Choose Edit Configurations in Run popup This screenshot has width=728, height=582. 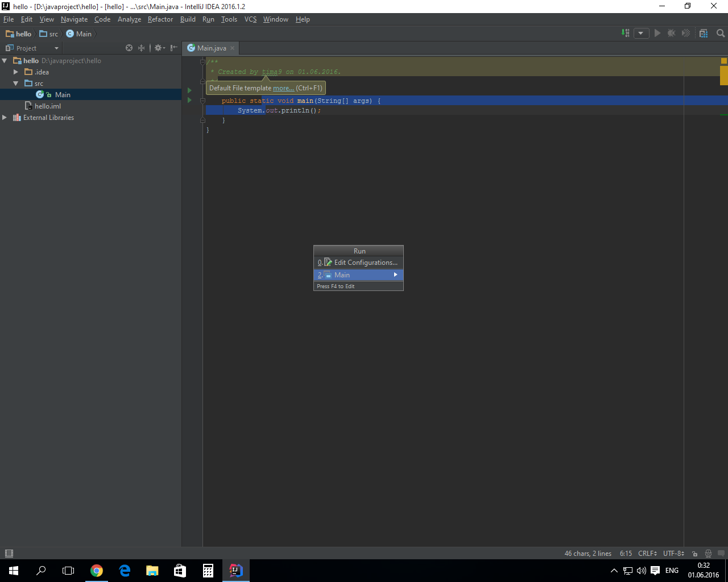tap(358, 263)
